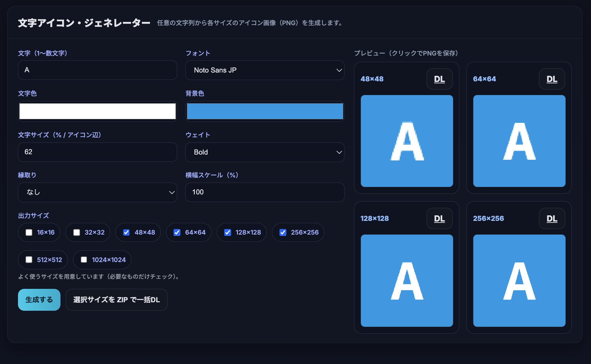
Task: Check the 32×32 output size
Action: [x=76, y=232]
